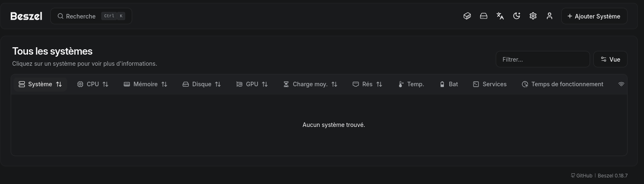Sort by the Disque column header

click(201, 84)
